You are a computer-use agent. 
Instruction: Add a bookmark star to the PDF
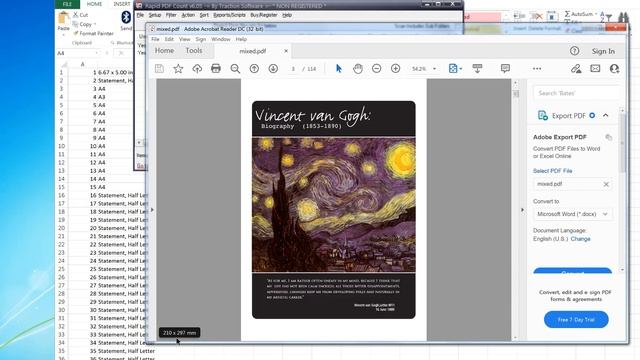point(178,69)
